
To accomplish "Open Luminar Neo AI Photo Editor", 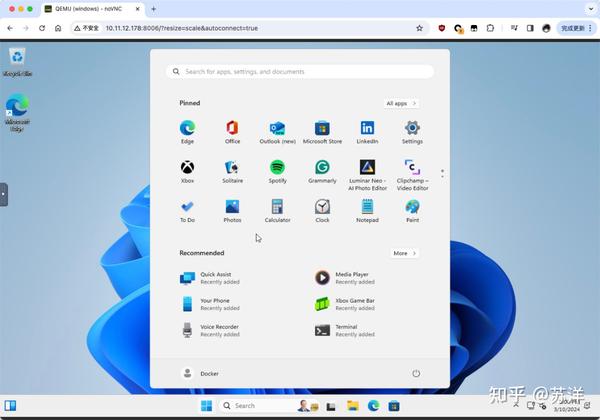I will (x=367, y=175).
